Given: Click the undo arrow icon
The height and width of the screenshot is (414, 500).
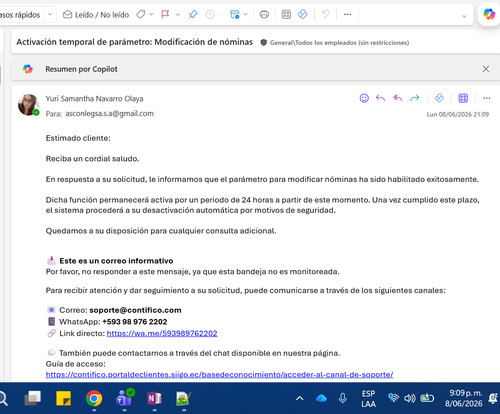Looking at the screenshot, I should tap(325, 14).
